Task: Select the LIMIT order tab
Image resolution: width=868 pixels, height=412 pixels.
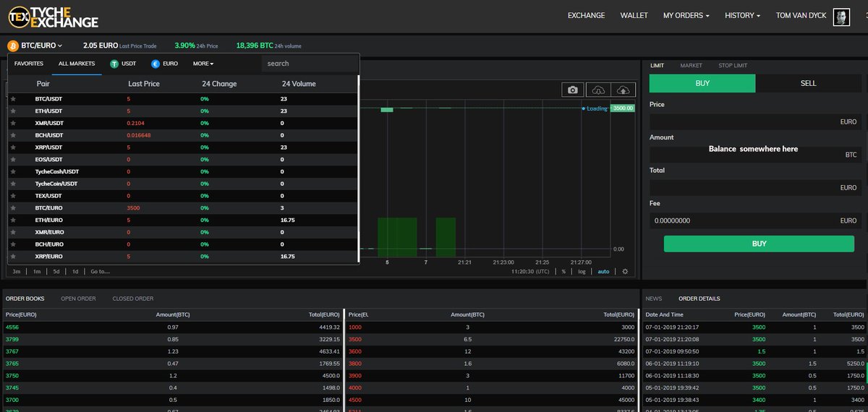Action: tap(657, 66)
